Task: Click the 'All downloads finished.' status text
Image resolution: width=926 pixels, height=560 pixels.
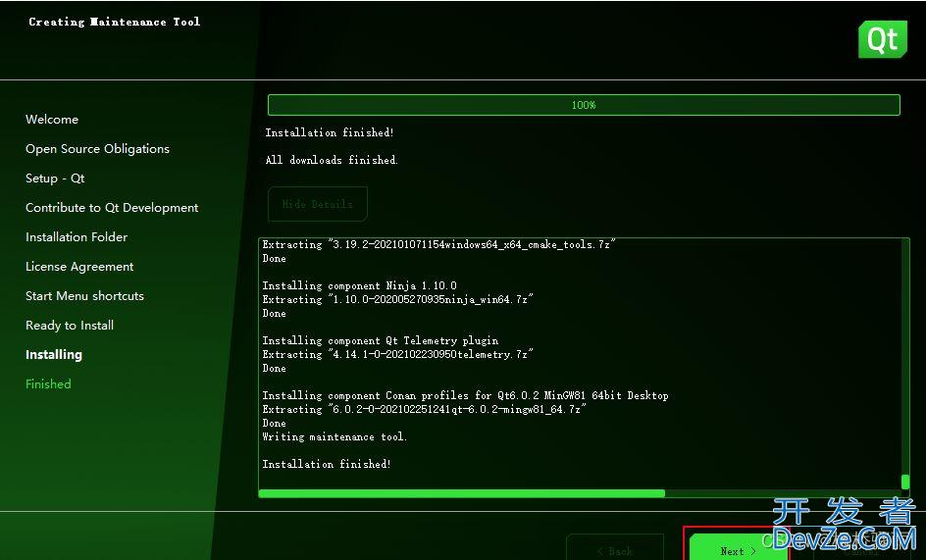Action: (332, 160)
